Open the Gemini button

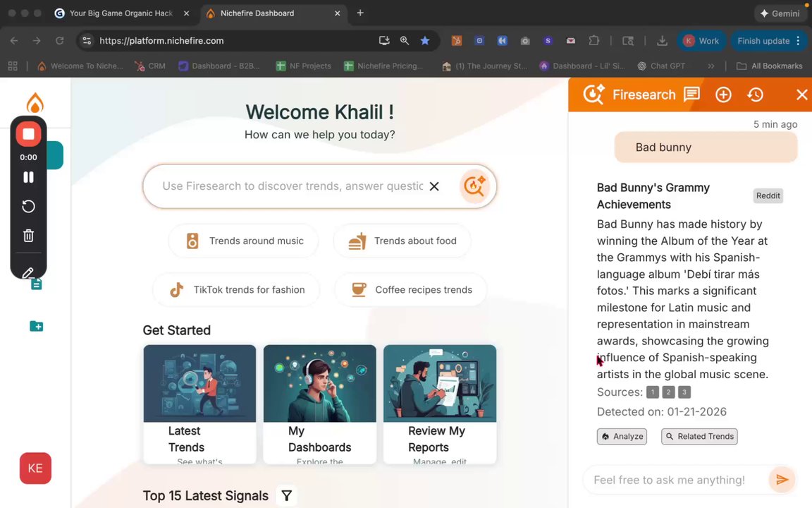(780, 13)
